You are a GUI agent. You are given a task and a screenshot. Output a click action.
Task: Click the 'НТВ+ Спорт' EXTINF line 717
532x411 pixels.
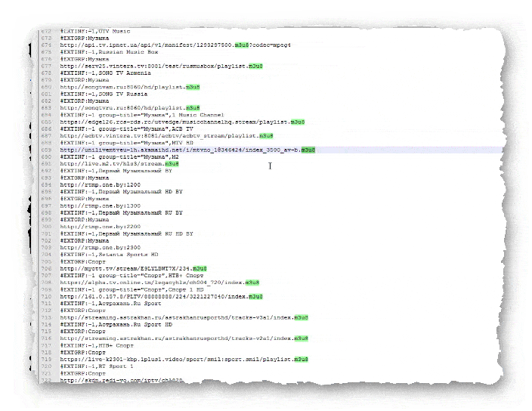(97, 345)
